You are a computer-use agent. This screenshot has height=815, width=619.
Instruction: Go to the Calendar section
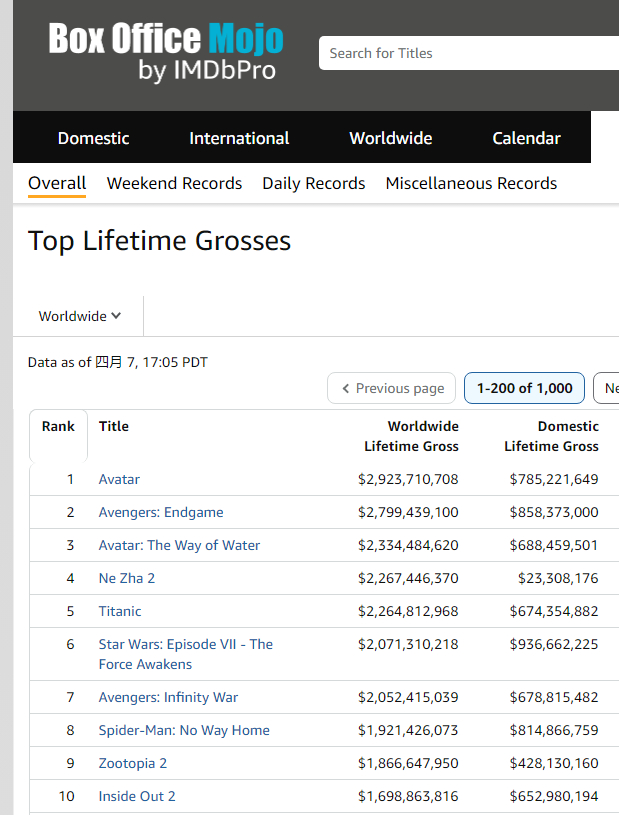click(x=526, y=138)
